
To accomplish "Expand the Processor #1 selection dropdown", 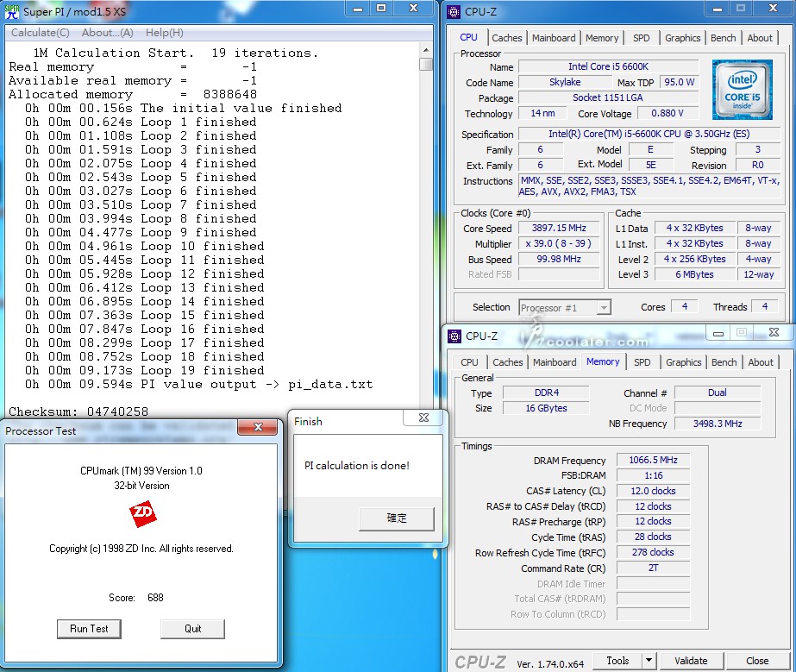I will click(603, 308).
